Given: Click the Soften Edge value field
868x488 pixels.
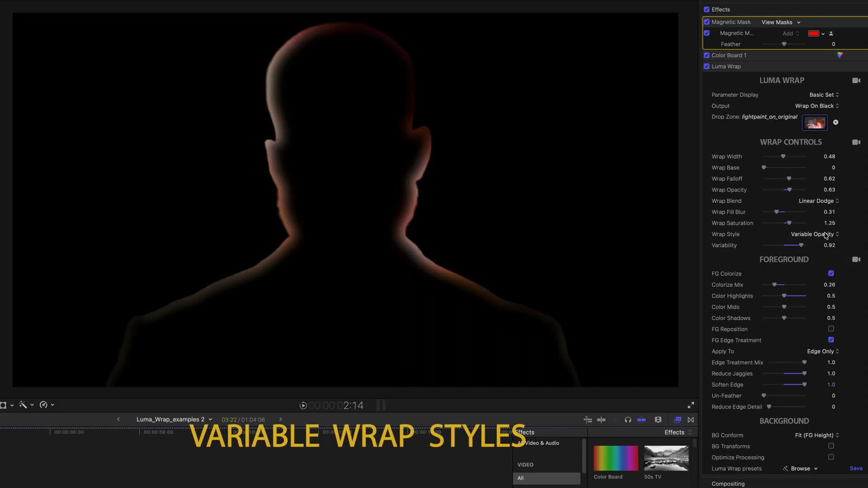Looking at the screenshot, I should point(831,385).
